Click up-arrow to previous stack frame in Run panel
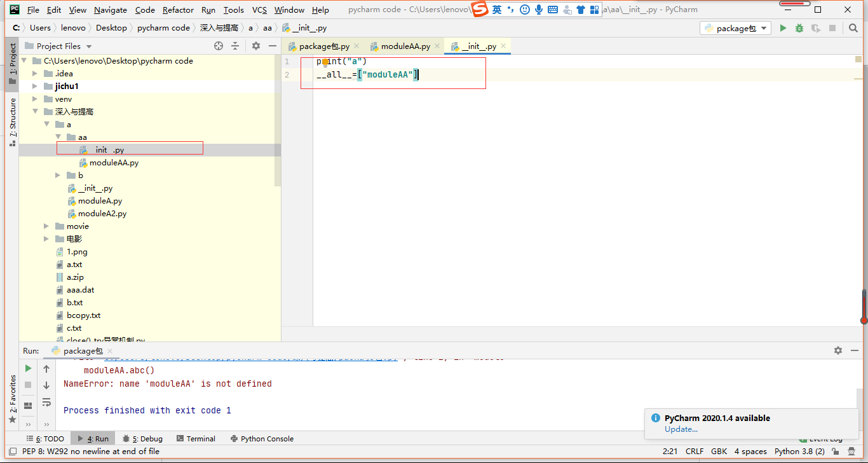Viewport: 868px width, 463px height. click(46, 368)
